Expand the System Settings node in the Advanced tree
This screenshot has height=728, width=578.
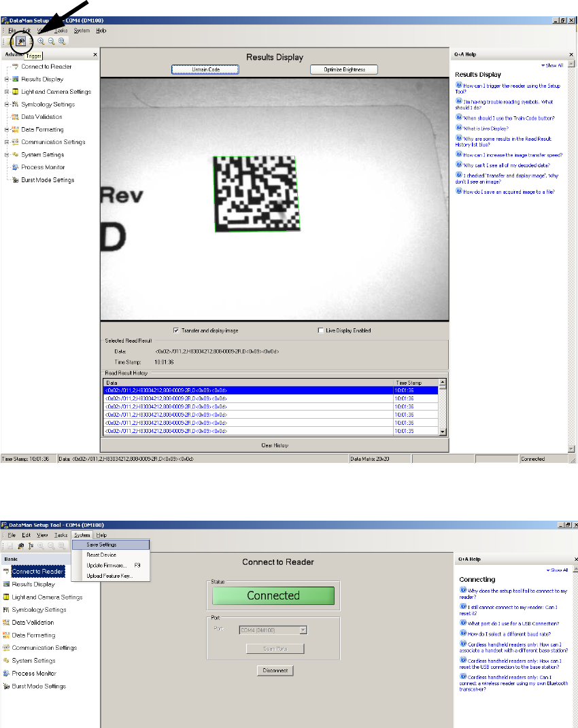click(7, 154)
